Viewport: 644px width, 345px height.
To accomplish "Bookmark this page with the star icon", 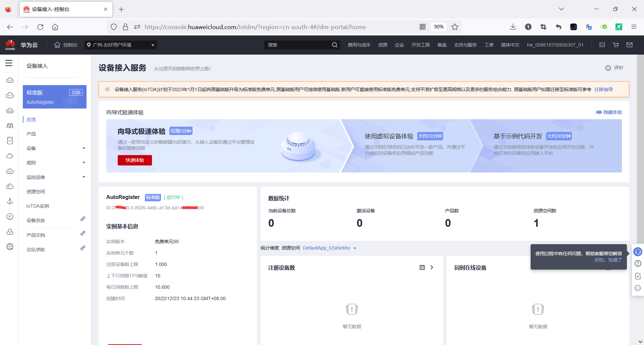I will pyautogui.click(x=455, y=27).
